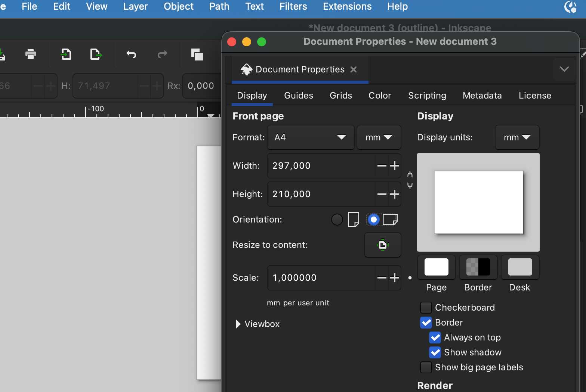Undo the last action
This screenshot has height=392, width=586.
point(131,55)
